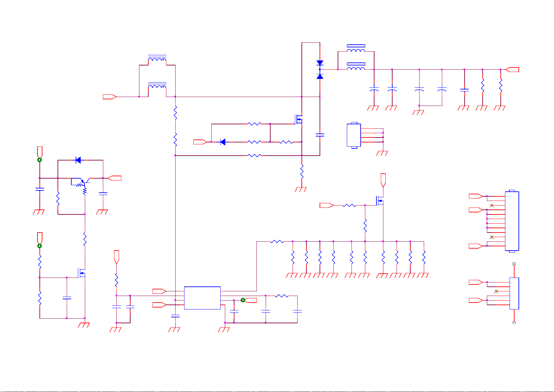Screen dimensions: 554x392
Task: Select the small connector with gray square pads
Action: pos(514,293)
